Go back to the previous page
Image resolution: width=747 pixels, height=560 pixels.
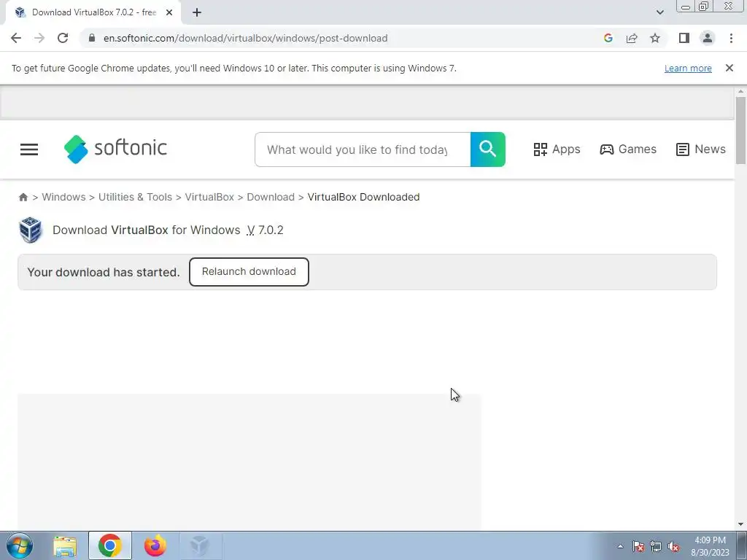click(16, 38)
